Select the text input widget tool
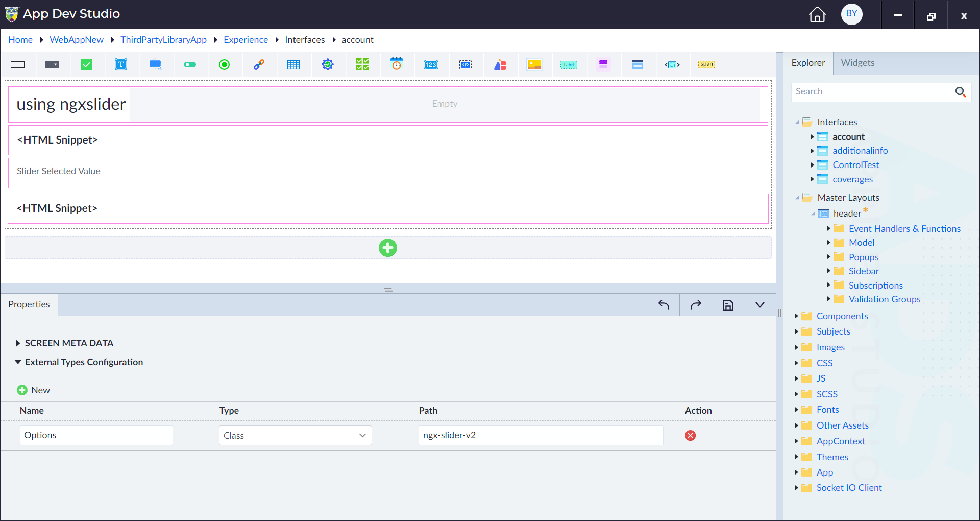The height and width of the screenshot is (521, 980). pos(18,65)
